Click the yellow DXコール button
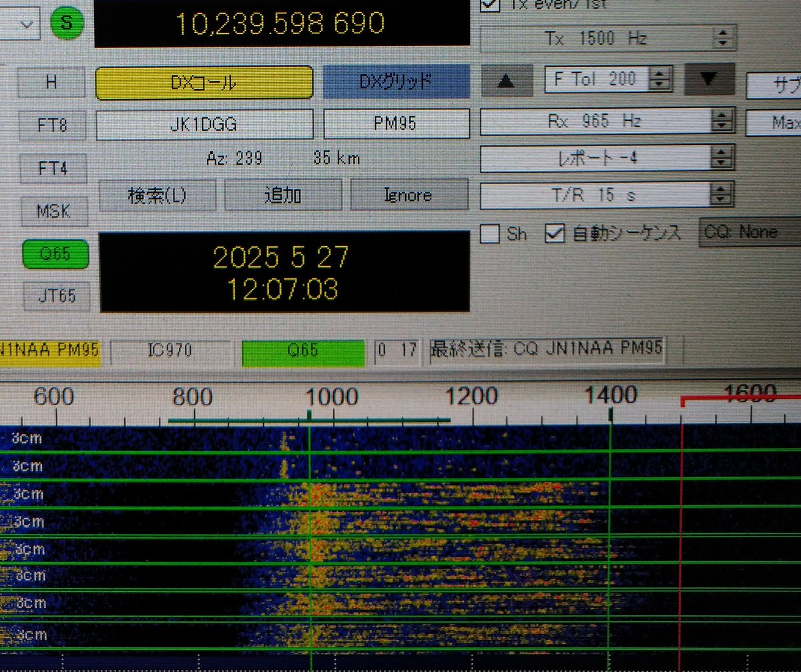Screen dimensions: 801x672 [x=204, y=83]
